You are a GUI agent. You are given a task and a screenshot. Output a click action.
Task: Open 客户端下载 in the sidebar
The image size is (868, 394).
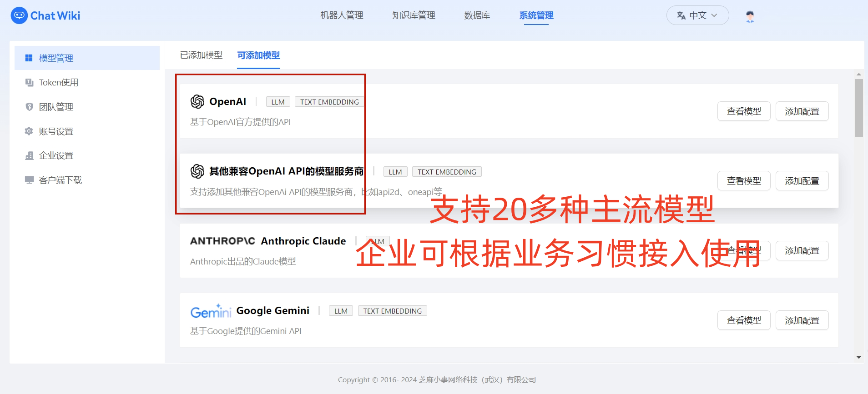[87, 180]
